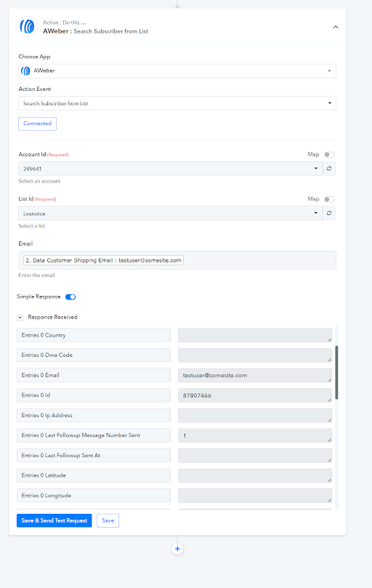372x588 pixels.
Task: Click the Entries 0 Country label field
Action: click(94, 335)
